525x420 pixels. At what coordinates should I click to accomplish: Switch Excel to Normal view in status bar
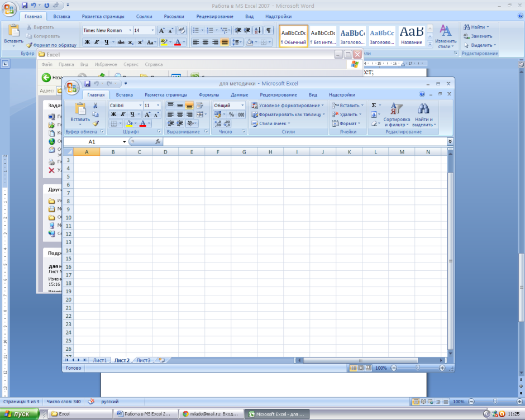(353, 368)
